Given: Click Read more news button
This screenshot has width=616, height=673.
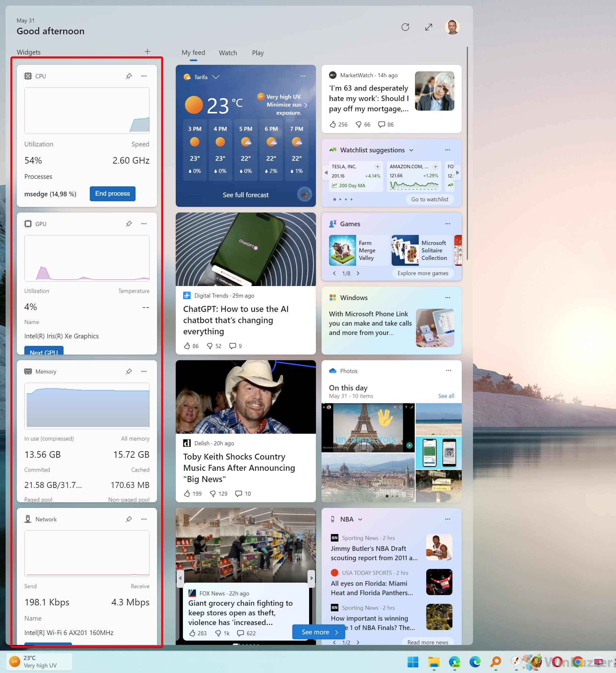Looking at the screenshot, I should [x=428, y=642].
